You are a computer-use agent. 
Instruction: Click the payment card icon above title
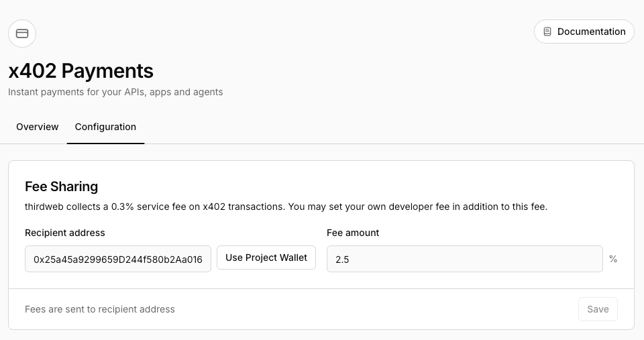[22, 34]
